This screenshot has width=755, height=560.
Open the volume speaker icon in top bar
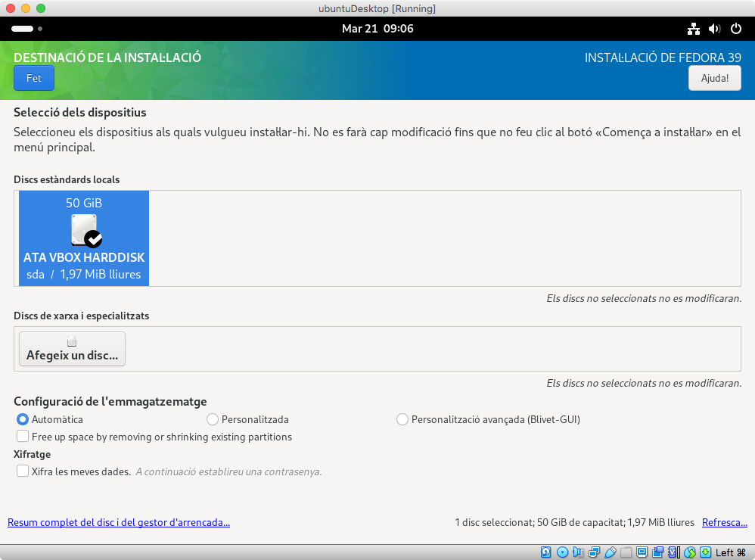click(715, 29)
